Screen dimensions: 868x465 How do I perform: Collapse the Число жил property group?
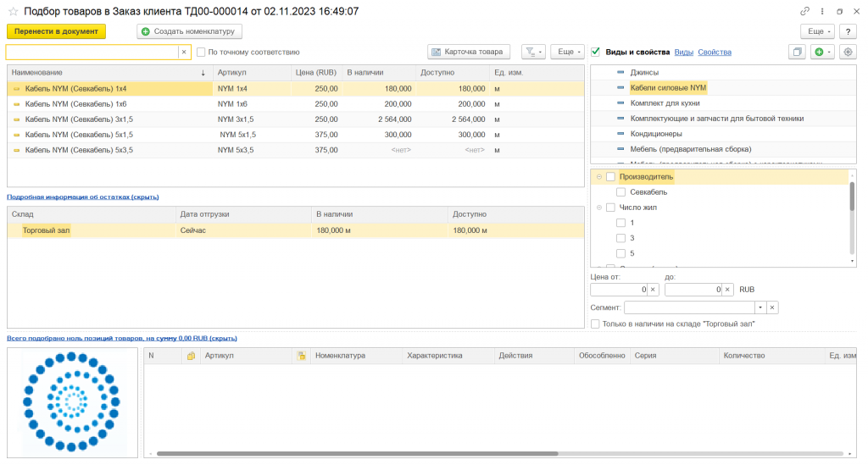[x=599, y=208]
